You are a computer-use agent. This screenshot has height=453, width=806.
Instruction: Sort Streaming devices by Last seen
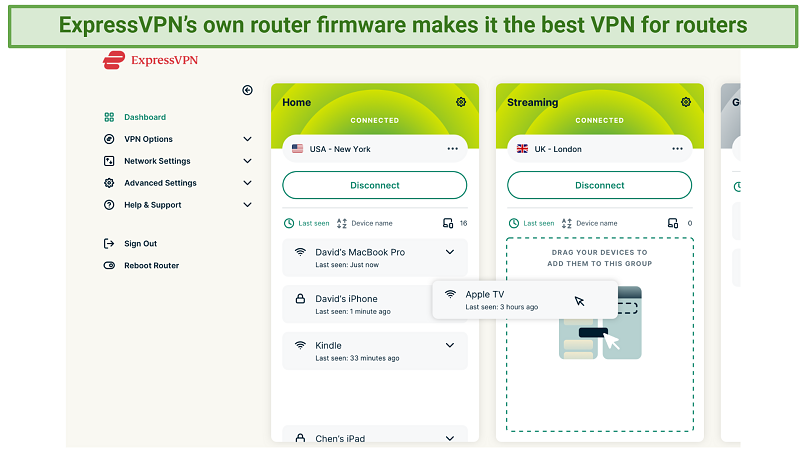[531, 223]
